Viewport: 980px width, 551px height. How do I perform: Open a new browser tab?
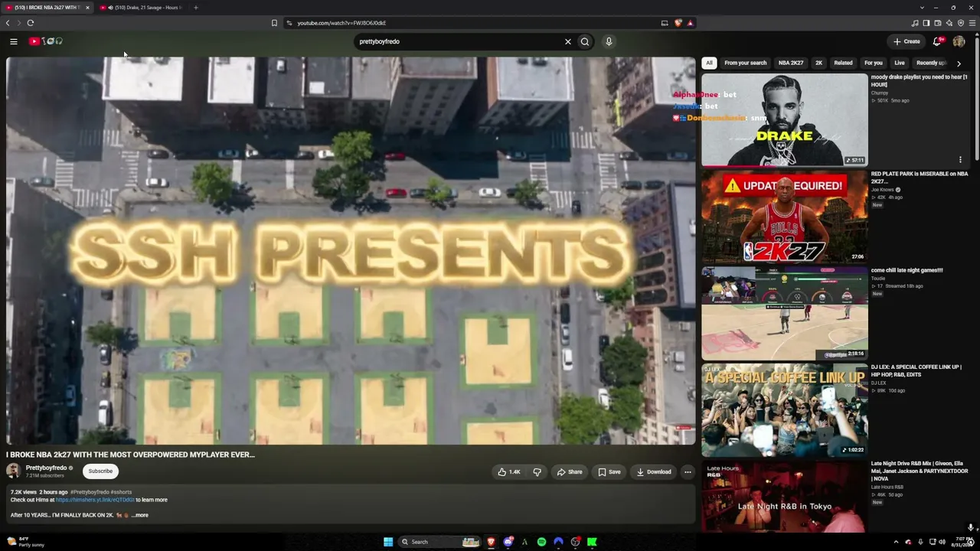195,8
